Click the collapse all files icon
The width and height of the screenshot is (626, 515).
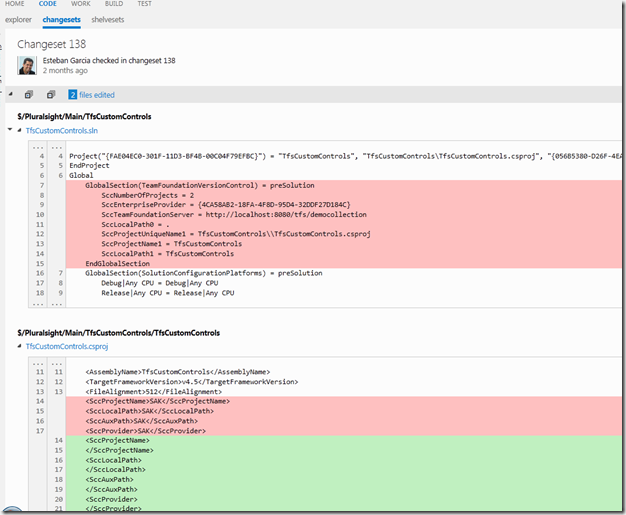(x=51, y=95)
